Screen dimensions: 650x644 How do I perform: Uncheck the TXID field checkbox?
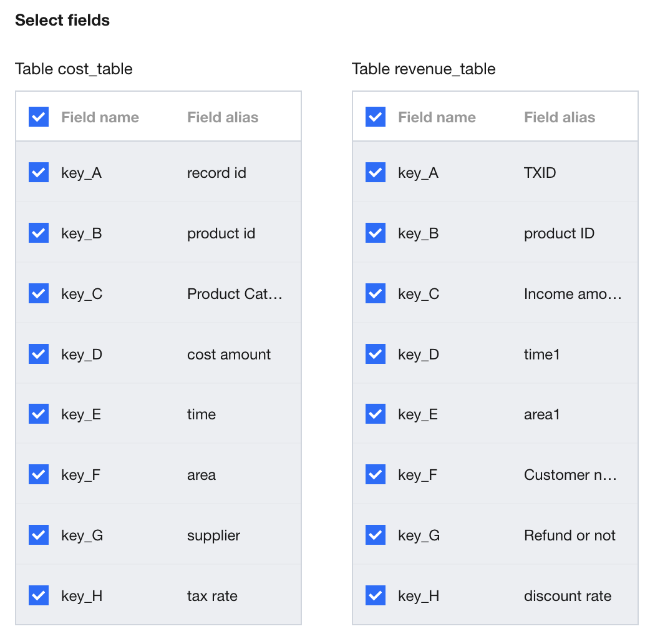point(376,172)
